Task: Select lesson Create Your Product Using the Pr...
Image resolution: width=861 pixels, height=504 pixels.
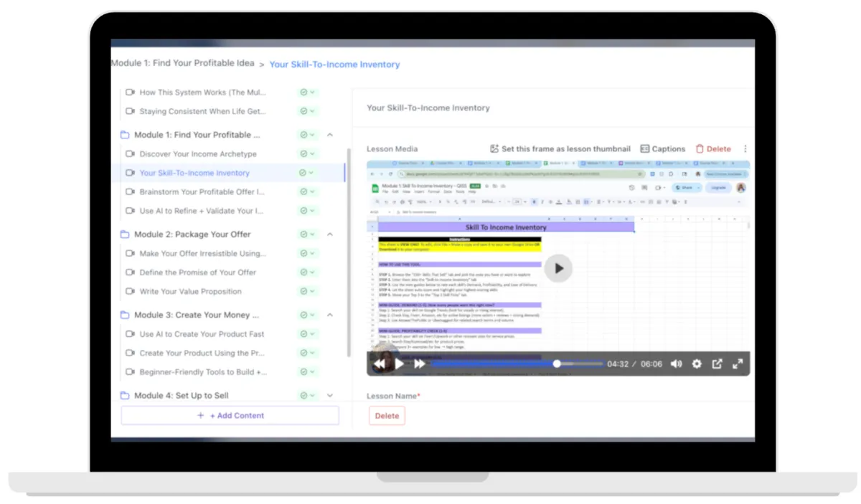Action: pyautogui.click(x=202, y=353)
